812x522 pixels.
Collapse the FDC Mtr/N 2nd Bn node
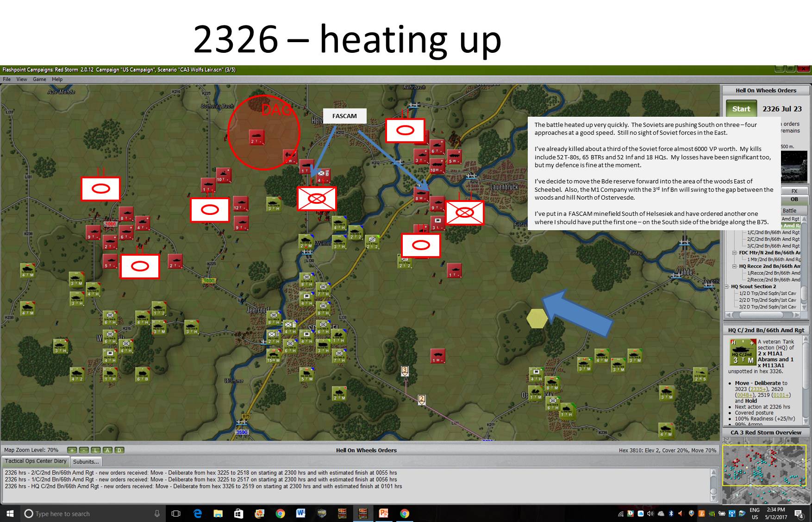[734, 253]
